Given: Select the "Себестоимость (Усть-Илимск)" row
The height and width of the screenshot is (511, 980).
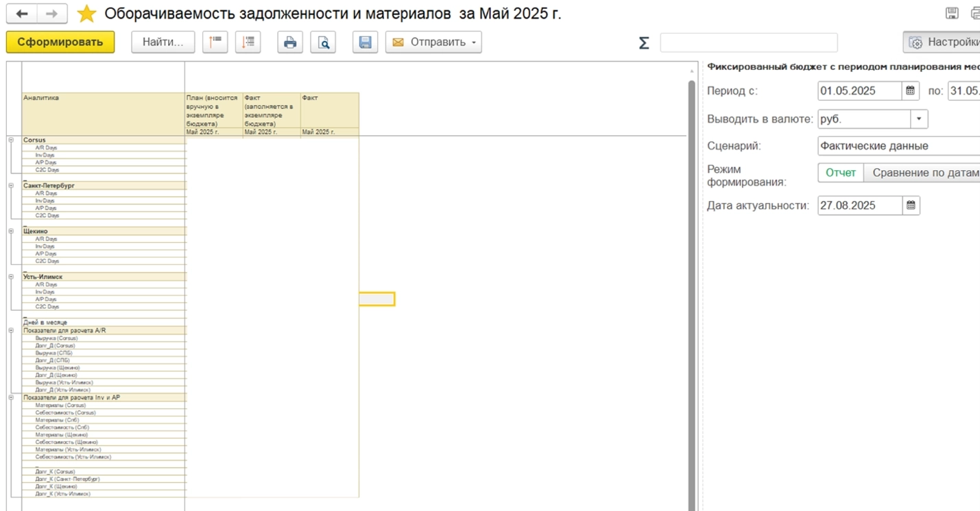Looking at the screenshot, I should click(x=104, y=457).
